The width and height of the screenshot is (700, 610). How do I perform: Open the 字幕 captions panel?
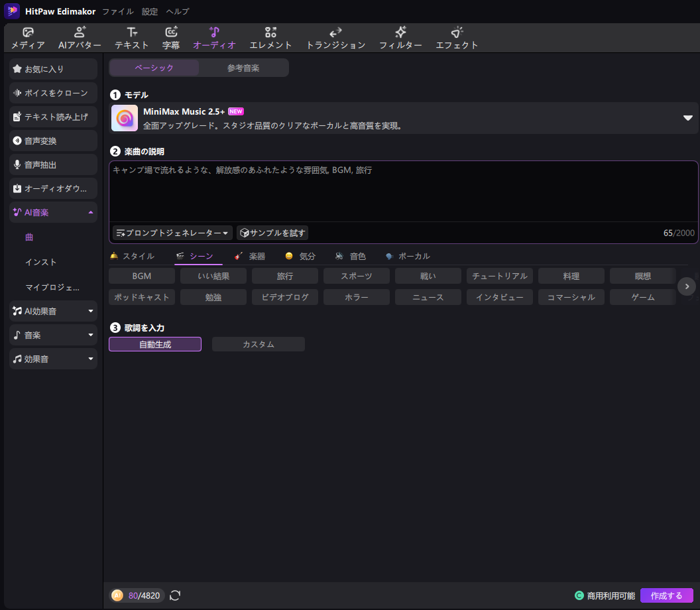click(x=171, y=38)
